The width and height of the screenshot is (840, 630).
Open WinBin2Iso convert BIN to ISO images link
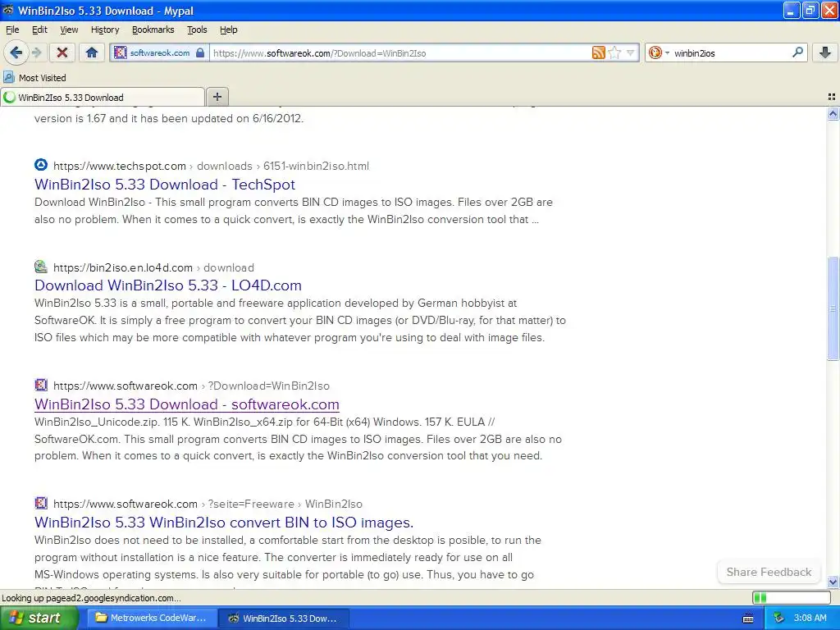pos(224,523)
